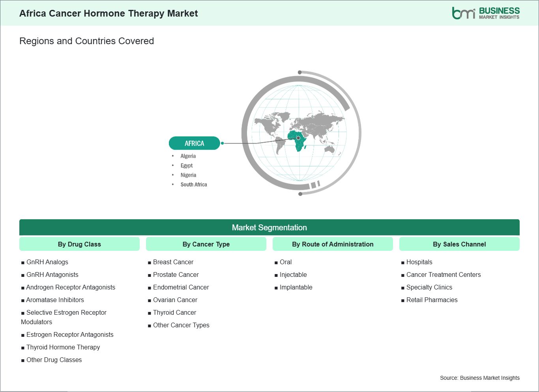
Task: Click Algeria in the country list
Action: pos(188,156)
